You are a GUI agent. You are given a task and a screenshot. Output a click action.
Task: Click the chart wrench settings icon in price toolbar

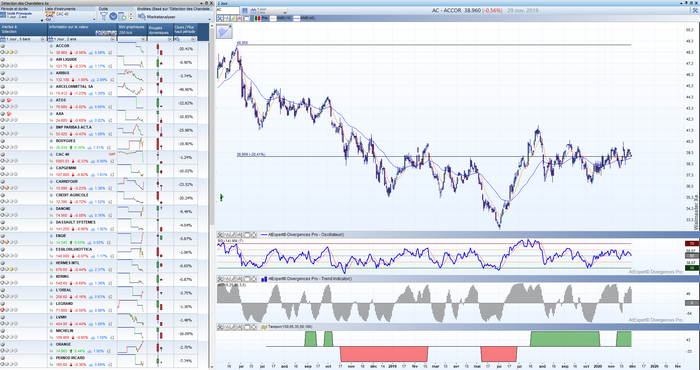pyautogui.click(x=220, y=18)
